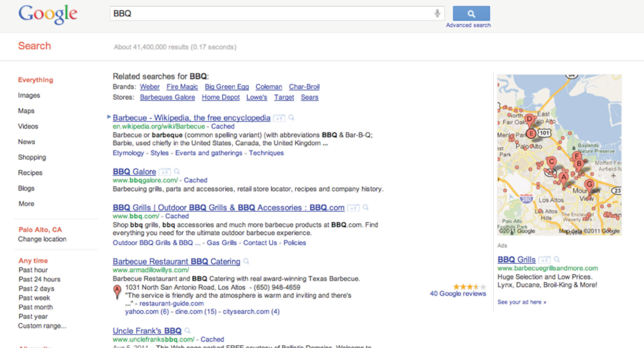The image size is (644, 348).
Task: Switch to Shopping results
Action: tap(32, 158)
